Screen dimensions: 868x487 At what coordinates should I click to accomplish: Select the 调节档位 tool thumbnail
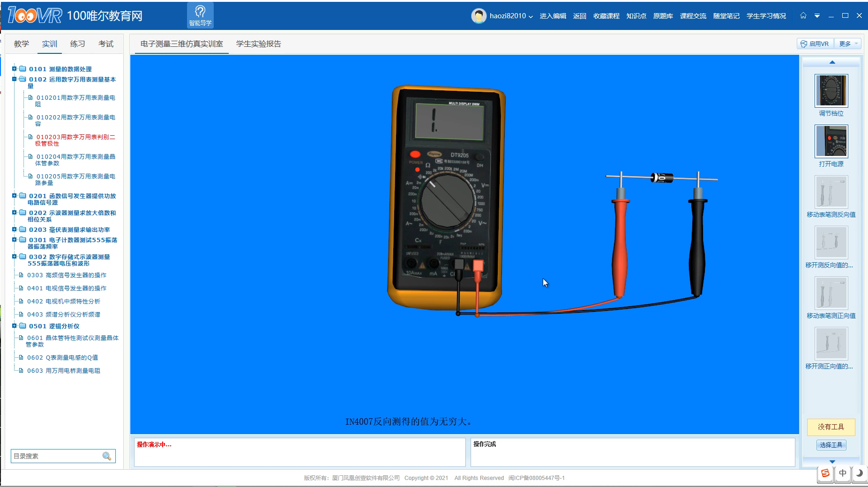click(x=831, y=90)
